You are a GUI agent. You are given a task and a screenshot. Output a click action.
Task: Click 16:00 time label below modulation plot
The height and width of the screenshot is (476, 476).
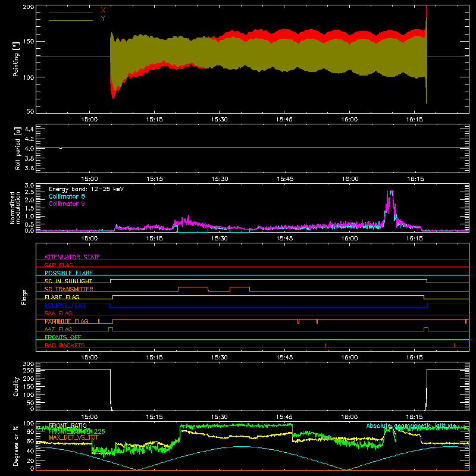pyautogui.click(x=349, y=239)
